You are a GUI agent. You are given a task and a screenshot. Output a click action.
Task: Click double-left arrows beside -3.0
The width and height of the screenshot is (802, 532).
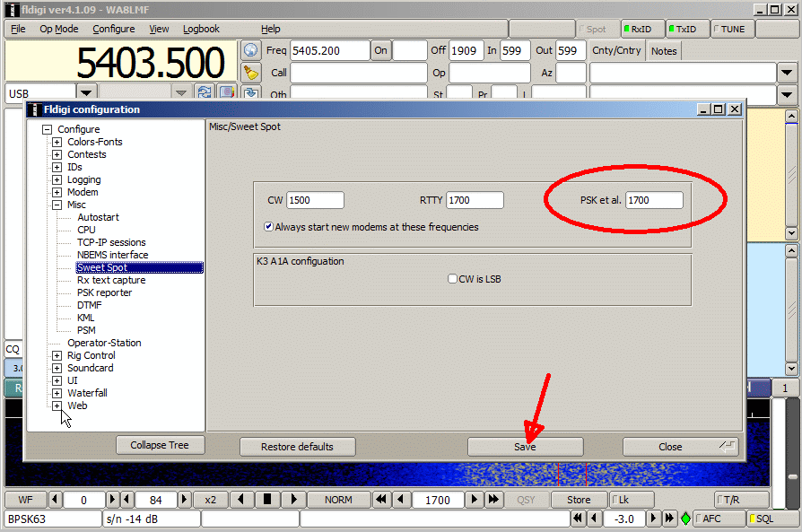[578, 519]
